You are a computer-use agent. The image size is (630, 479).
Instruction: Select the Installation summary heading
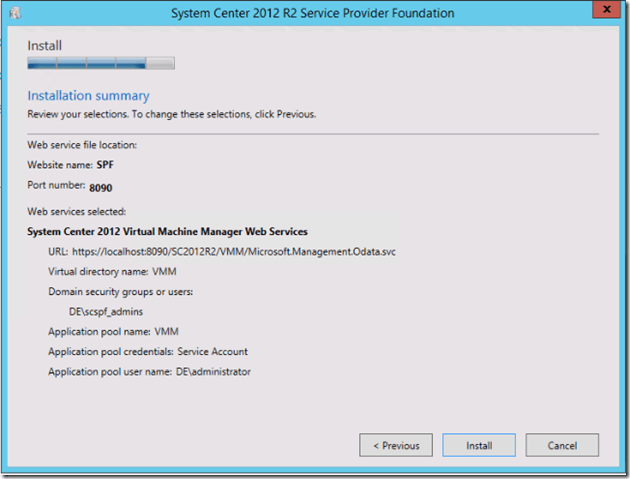click(88, 96)
